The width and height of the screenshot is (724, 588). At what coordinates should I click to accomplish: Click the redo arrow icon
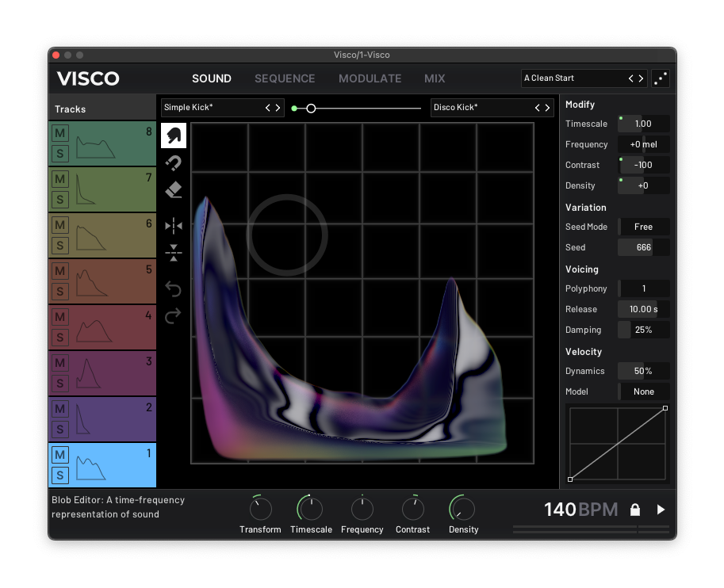[x=174, y=316]
